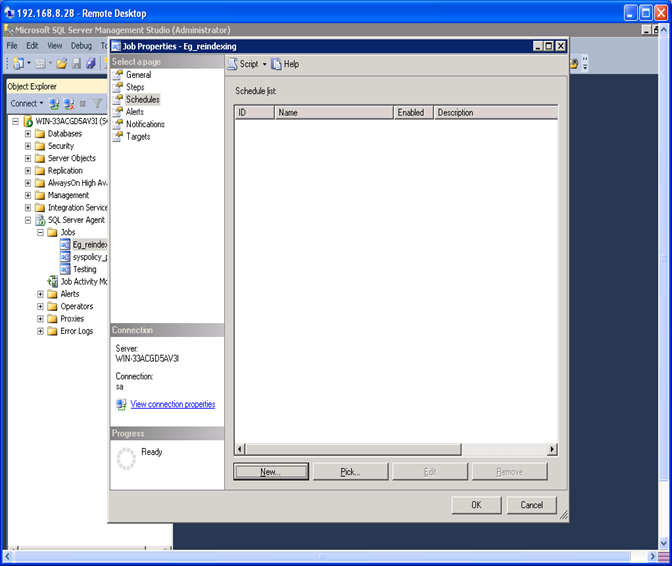Viewport: 672px width, 566px height.
Task: Click the Script icon in Job Properties
Action: pos(233,64)
